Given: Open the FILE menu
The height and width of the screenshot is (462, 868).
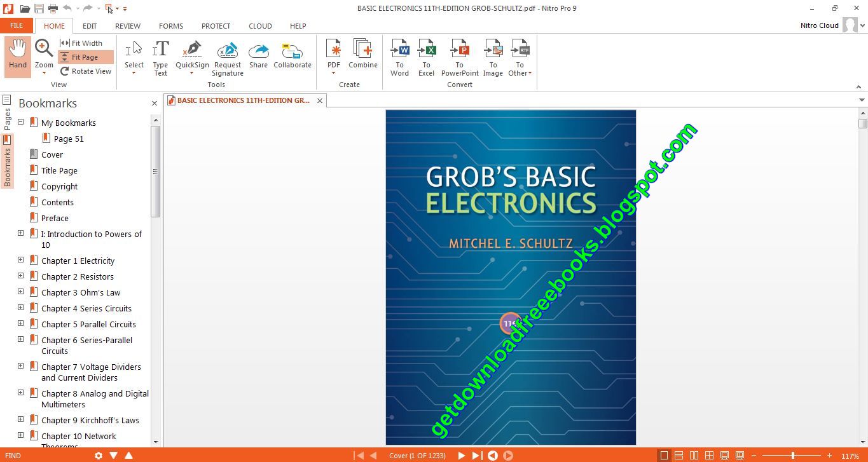Looking at the screenshot, I should (x=17, y=25).
